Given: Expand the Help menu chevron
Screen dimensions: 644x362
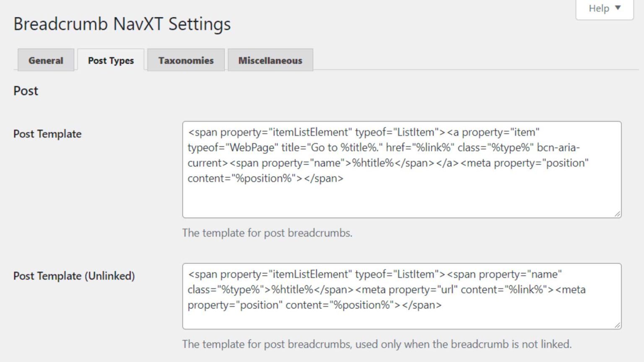Looking at the screenshot, I should (x=617, y=8).
